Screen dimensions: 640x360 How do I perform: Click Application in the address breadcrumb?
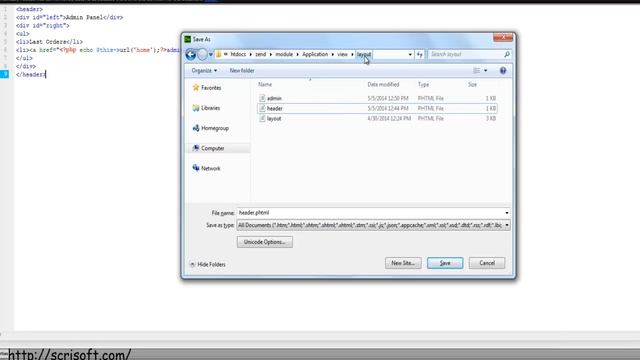point(315,54)
